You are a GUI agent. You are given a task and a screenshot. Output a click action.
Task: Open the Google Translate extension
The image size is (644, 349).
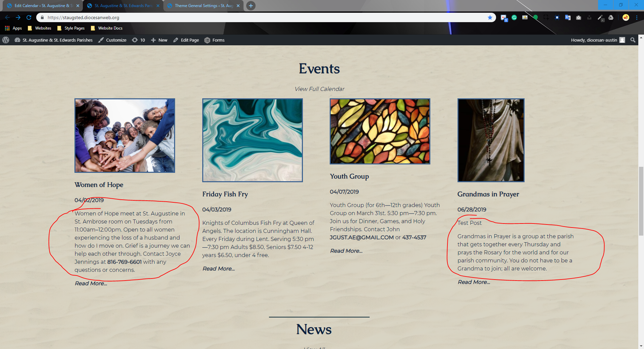568,17
